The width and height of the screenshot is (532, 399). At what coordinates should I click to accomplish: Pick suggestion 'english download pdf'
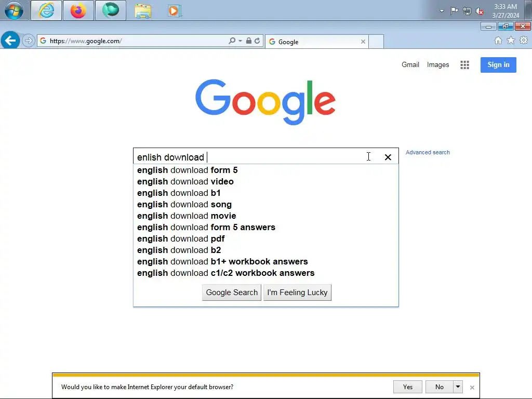(265, 238)
